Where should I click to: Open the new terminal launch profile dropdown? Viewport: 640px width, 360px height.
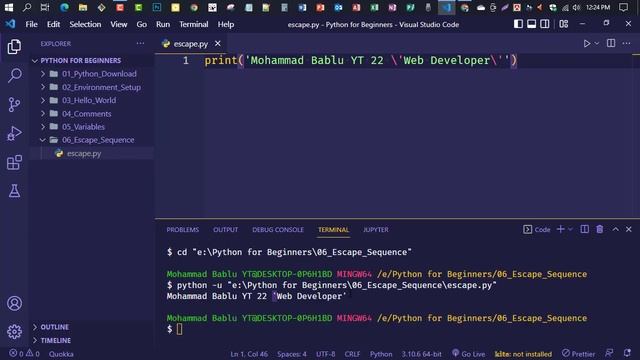point(570,229)
